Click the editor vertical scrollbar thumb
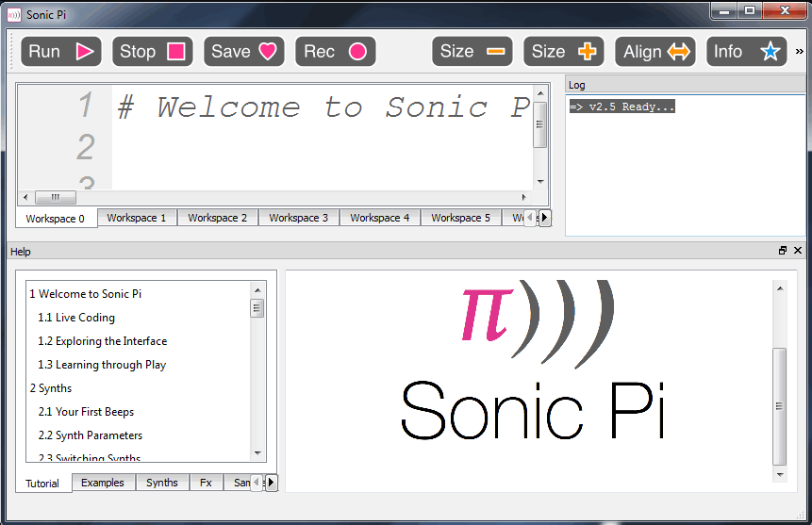 click(x=540, y=124)
